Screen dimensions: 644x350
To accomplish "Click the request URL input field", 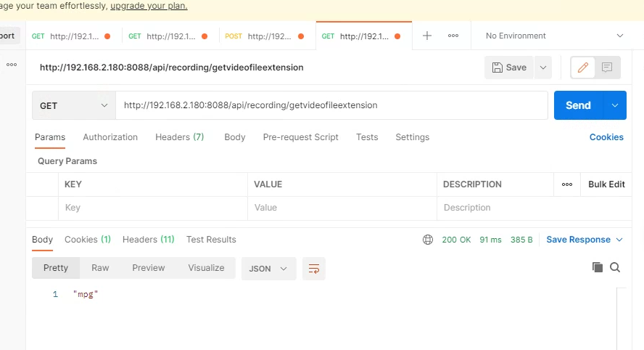I will [x=331, y=105].
